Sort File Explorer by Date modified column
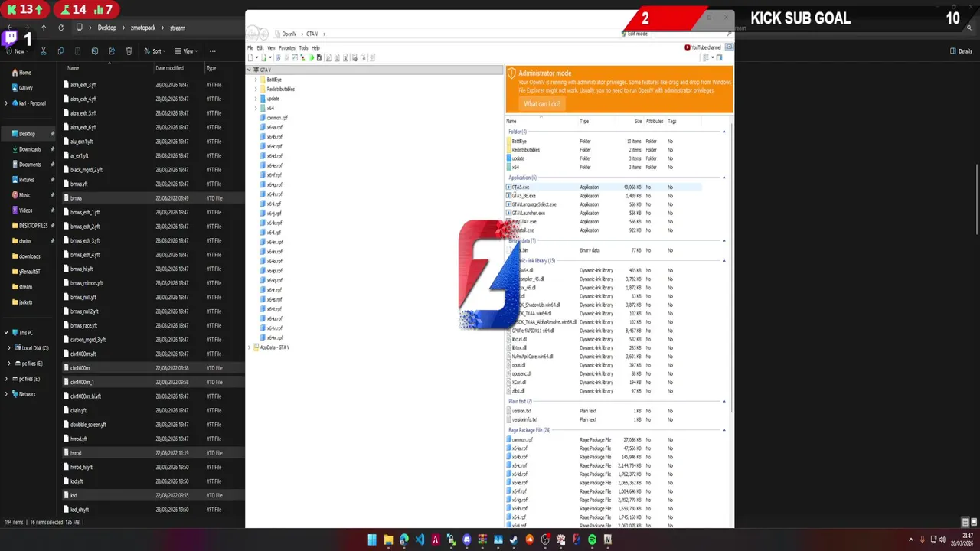The image size is (980, 551). (x=169, y=68)
